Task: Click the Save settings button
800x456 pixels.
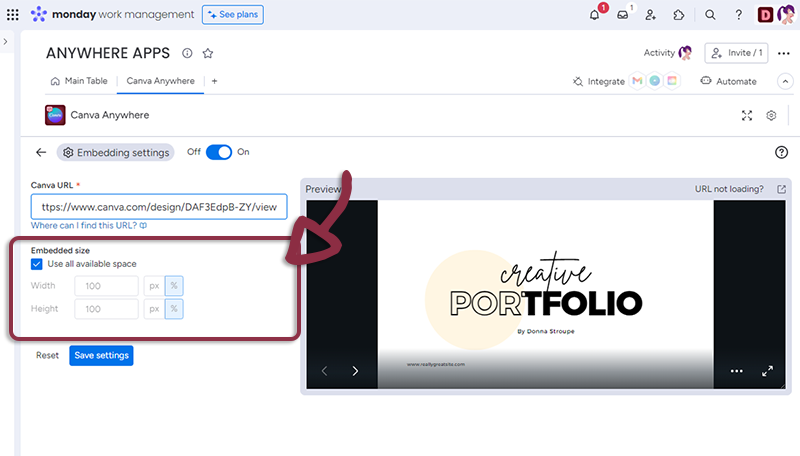Action: [x=100, y=355]
